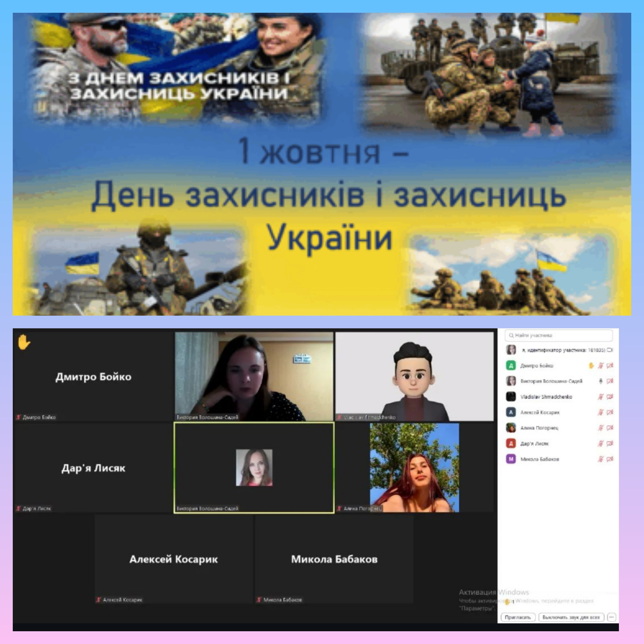The height and width of the screenshot is (644, 644).
Task: Click the Выключить звук для всех button
Action: [571, 617]
